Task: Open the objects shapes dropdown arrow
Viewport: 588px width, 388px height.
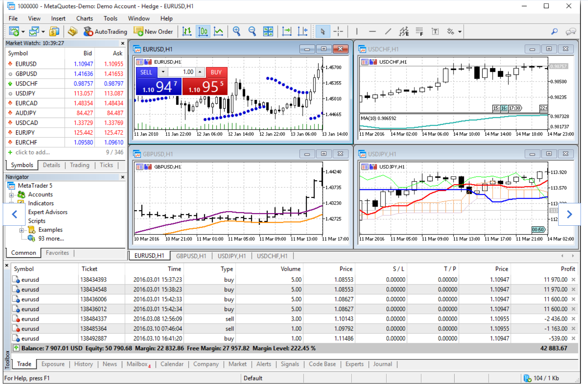Action: click(x=460, y=32)
